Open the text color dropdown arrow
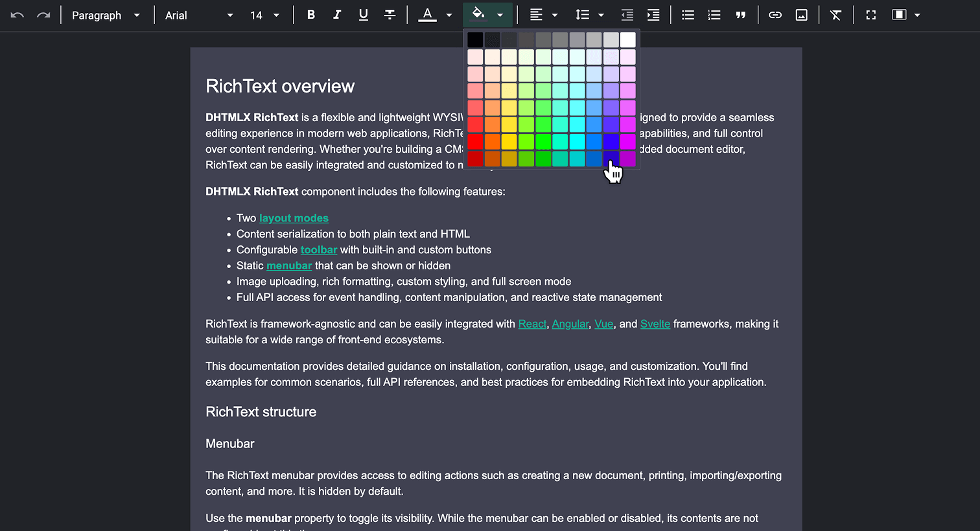 click(x=449, y=15)
